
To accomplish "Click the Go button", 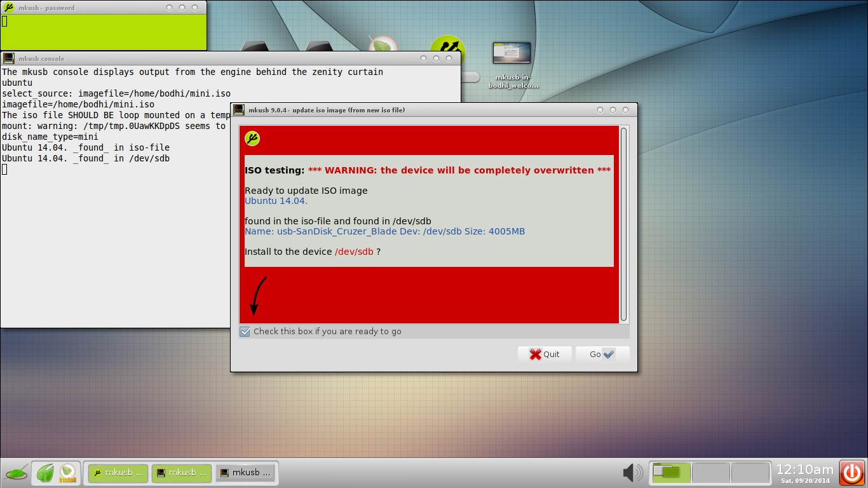I will pyautogui.click(x=602, y=355).
